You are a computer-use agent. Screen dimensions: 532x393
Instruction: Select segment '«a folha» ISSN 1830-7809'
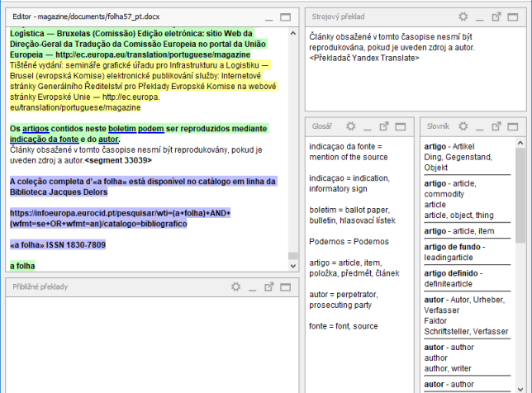pyautogui.click(x=58, y=245)
